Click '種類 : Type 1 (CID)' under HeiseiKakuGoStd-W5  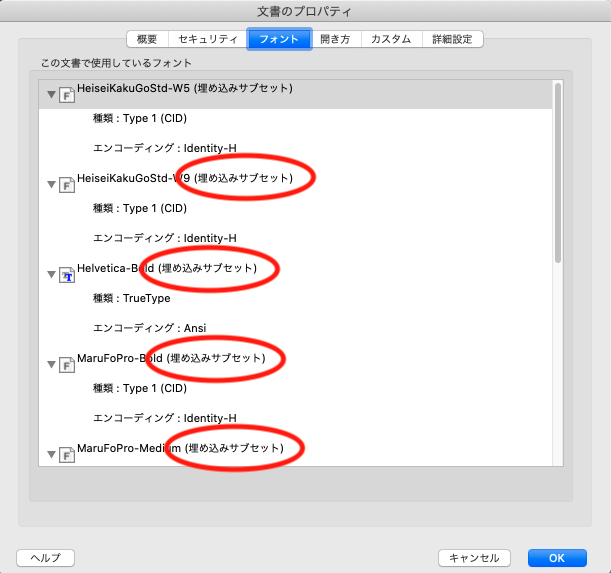pos(140,118)
